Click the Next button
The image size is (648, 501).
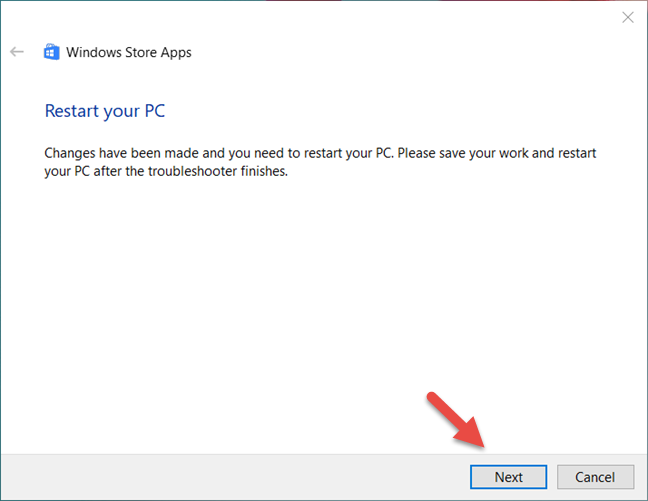508,477
